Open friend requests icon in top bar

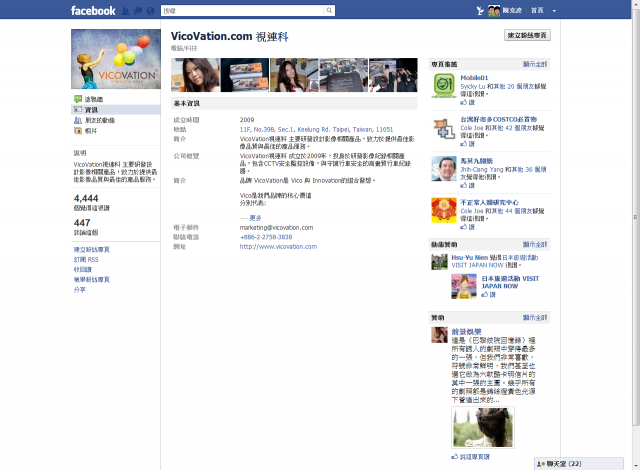pos(126,11)
